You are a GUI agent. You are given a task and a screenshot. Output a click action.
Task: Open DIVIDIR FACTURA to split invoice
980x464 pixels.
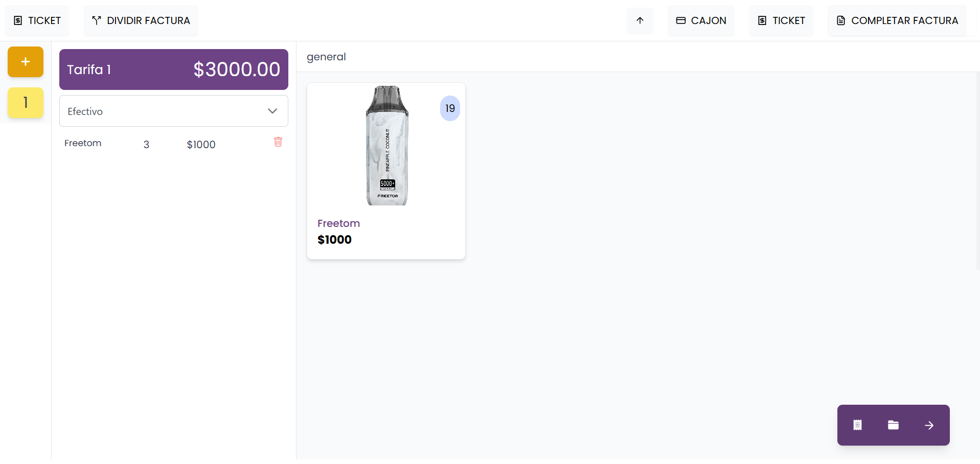[x=141, y=20]
